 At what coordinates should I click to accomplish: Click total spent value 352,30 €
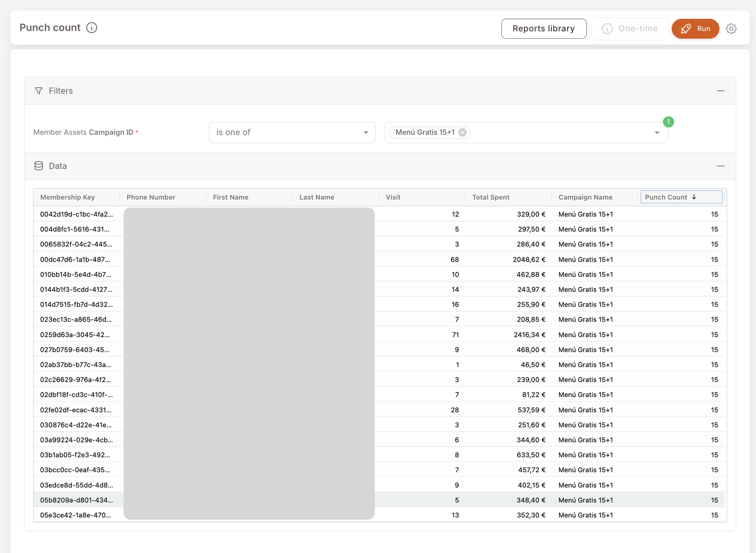(531, 515)
